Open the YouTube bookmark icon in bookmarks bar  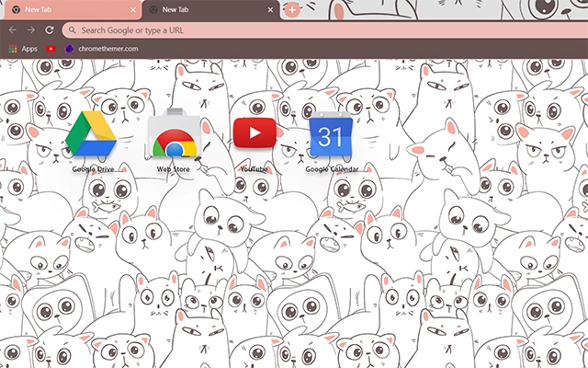point(51,49)
